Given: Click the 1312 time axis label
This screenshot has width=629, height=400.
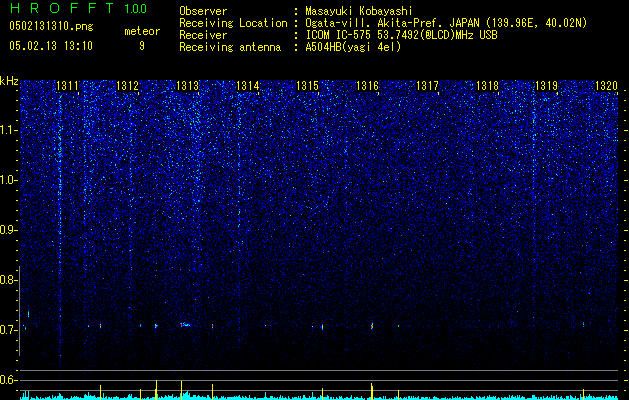Looking at the screenshot, I should (128, 86).
